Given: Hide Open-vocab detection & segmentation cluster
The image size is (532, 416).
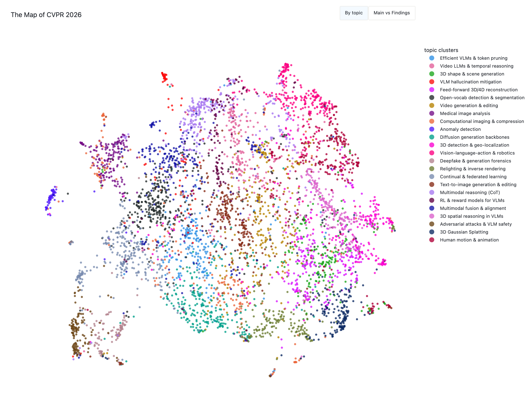Looking at the screenshot, I should 477,98.
